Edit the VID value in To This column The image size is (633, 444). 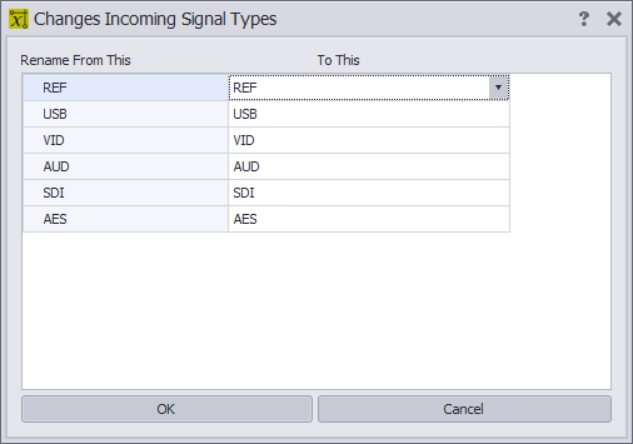tap(369, 140)
